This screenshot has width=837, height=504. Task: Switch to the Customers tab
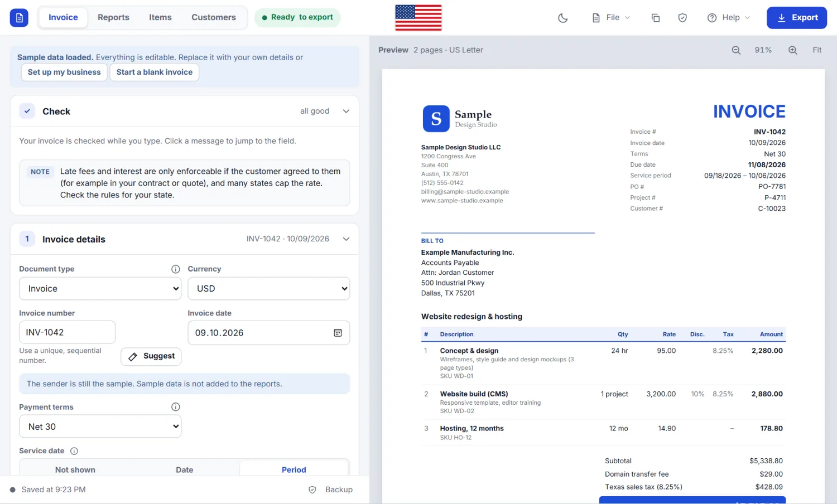pyautogui.click(x=214, y=18)
